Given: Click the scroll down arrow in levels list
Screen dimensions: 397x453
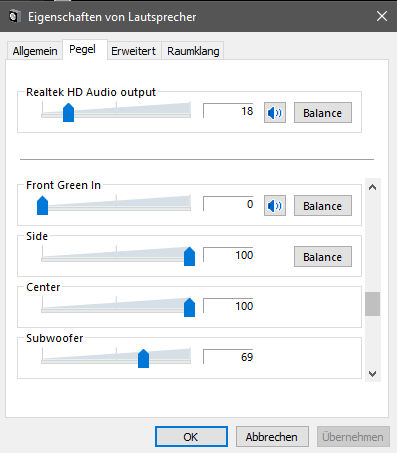Looking at the screenshot, I should point(372,374).
